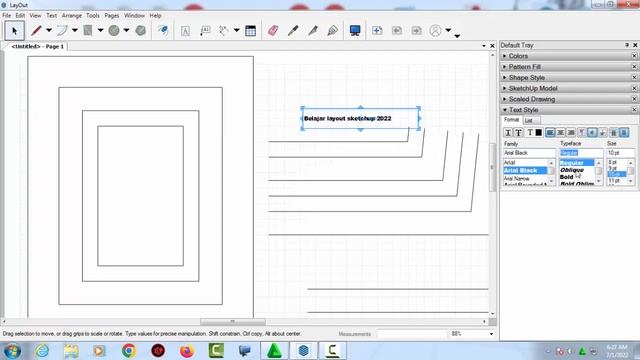Open the user account icon
This screenshot has width=640, height=360.
pyautogui.click(x=436, y=31)
